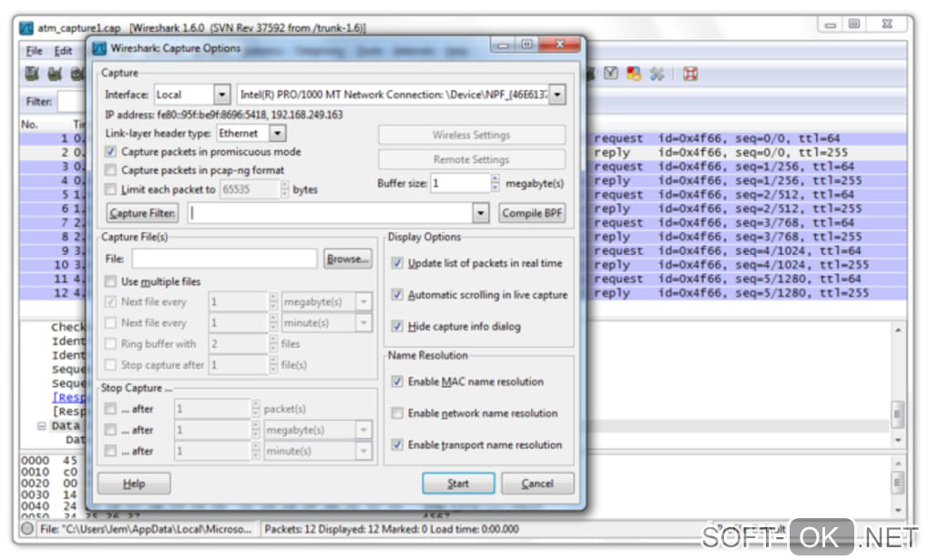This screenshot has width=929, height=560.
Task: Open the edit capture filter toolbar icon
Action: (x=611, y=74)
